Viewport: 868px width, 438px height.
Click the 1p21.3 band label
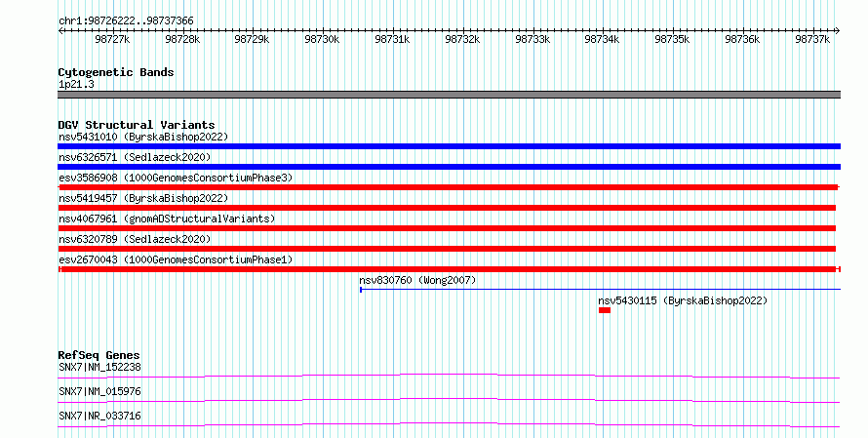[76, 84]
